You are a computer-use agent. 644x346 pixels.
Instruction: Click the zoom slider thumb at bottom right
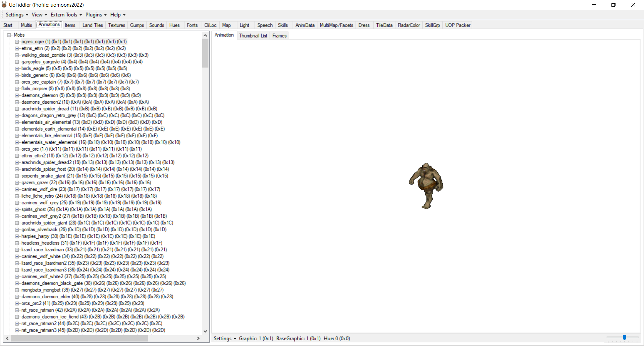[624, 338]
